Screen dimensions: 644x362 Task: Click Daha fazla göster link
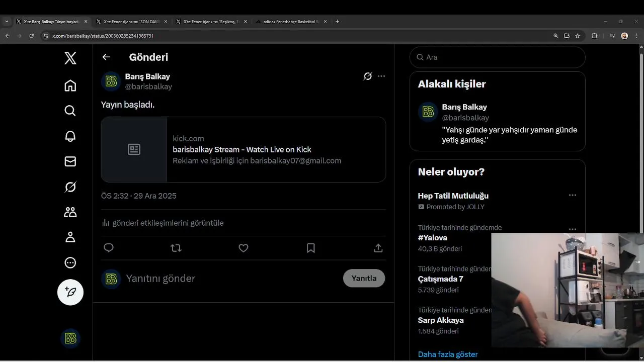point(448,354)
